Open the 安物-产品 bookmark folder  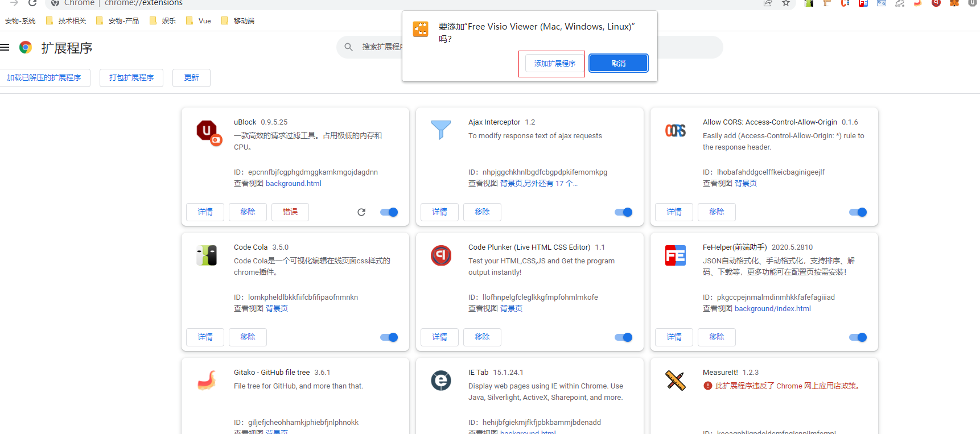(117, 21)
